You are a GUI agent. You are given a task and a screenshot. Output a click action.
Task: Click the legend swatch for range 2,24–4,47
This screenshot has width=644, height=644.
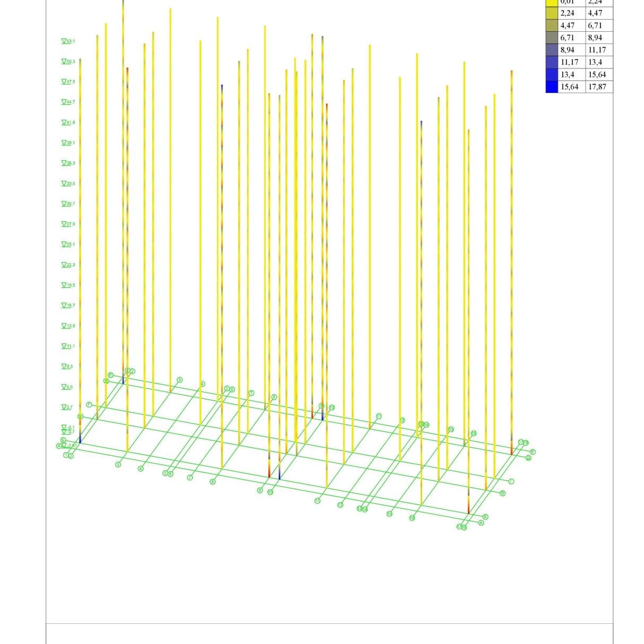tap(552, 13)
